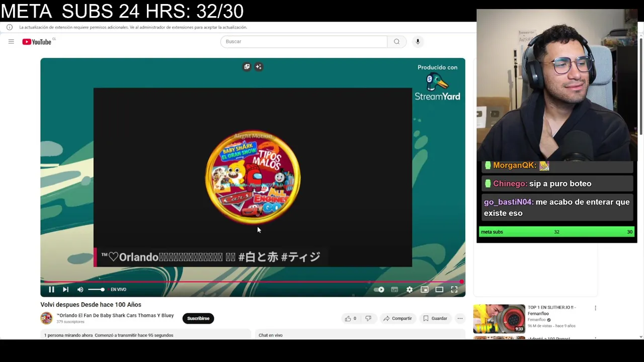
Task: Enable theater mode view
Action: (439, 290)
